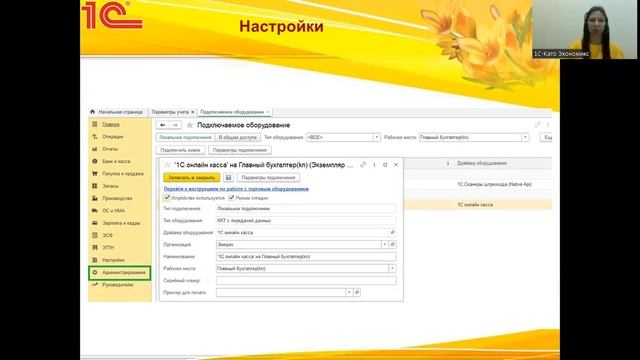Image resolution: width=640 pixels, height=360 pixels.
Task: Add Подключаемое оборудование to favorites star
Action: tap(189, 125)
